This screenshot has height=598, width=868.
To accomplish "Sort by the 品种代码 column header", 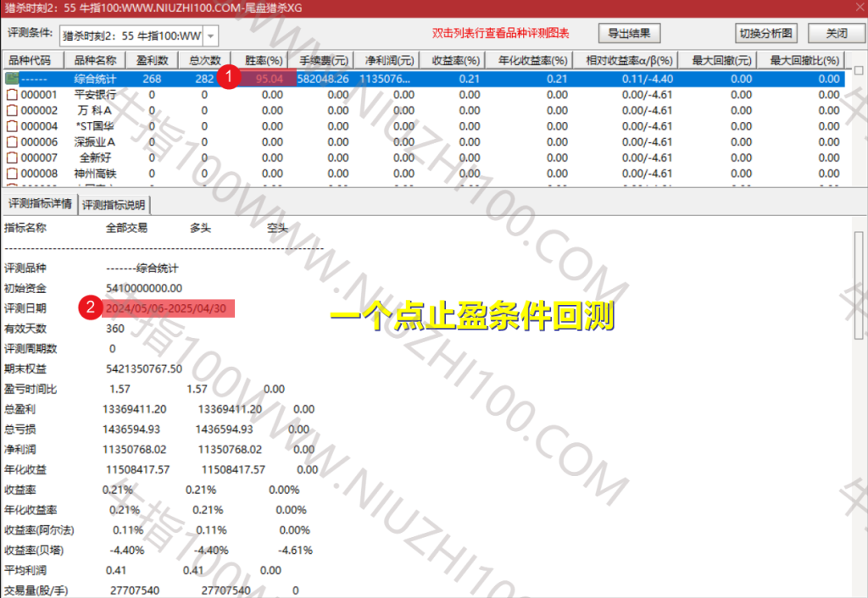I will pos(33,60).
